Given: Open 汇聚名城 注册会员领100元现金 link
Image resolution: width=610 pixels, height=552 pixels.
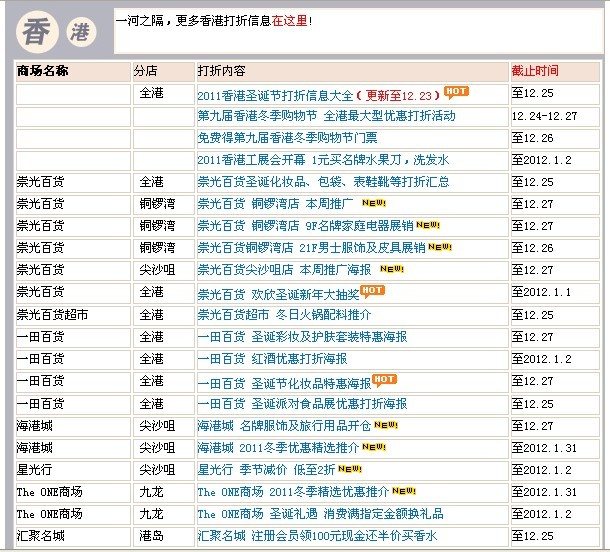Looking at the screenshot, I should (317, 536).
